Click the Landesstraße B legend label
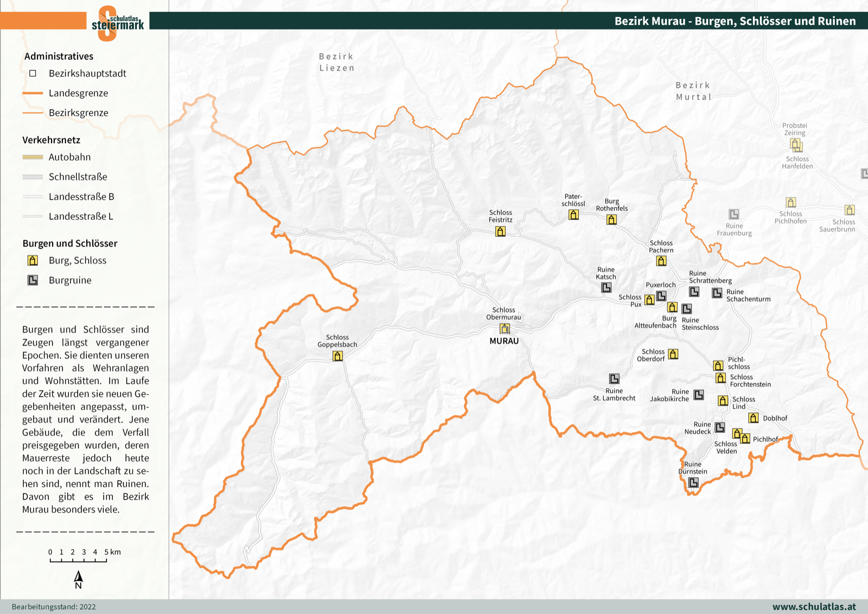 tap(81, 197)
